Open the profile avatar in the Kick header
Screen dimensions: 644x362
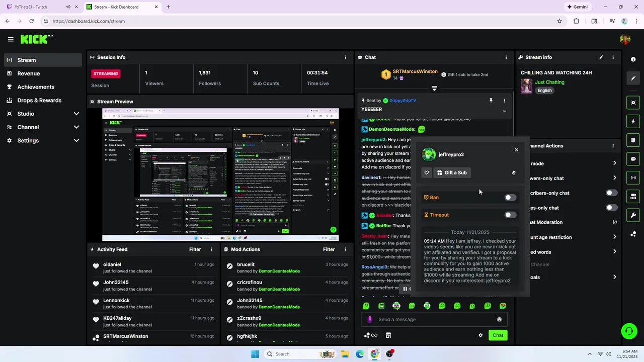click(625, 39)
